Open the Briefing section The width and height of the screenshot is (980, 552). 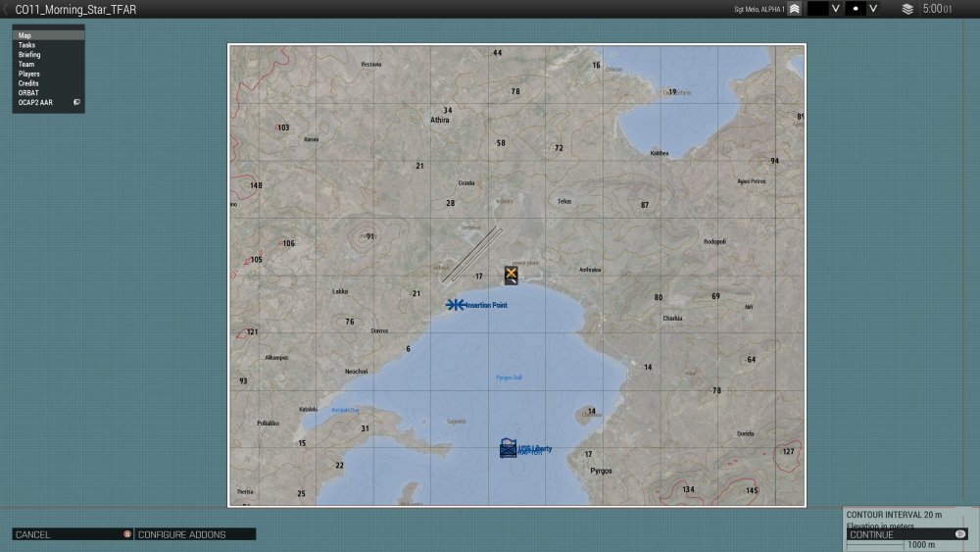point(29,55)
